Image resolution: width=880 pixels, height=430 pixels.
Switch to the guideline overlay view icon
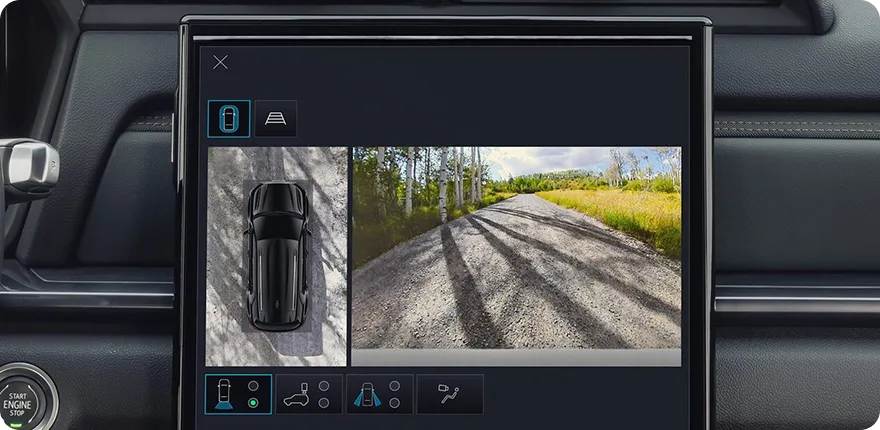(276, 119)
